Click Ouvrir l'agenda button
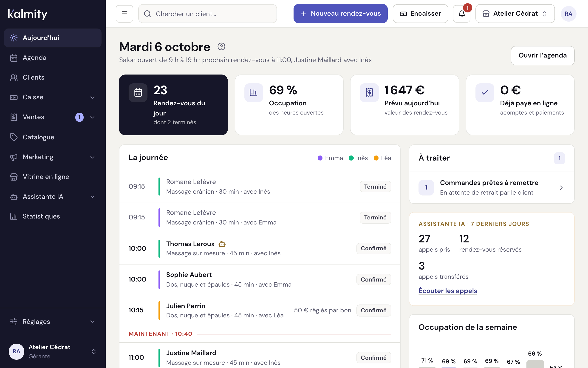The image size is (588, 368). 542,55
